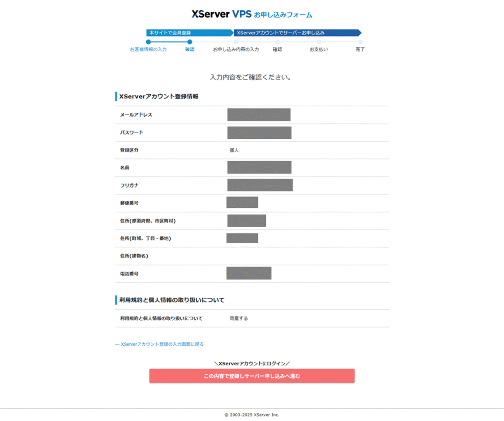504x421 pixels.
Task: Click the masked 郵便番号 value
Action: pos(242,202)
